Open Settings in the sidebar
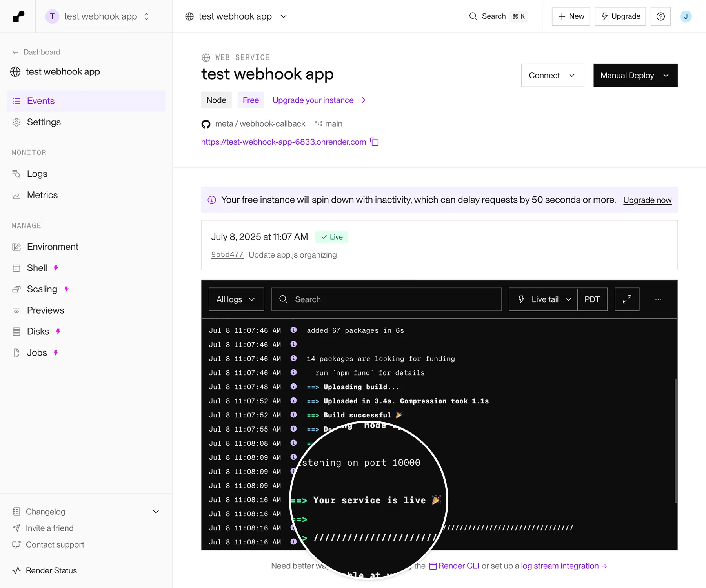Screen dimensions: 706x588 (44, 122)
